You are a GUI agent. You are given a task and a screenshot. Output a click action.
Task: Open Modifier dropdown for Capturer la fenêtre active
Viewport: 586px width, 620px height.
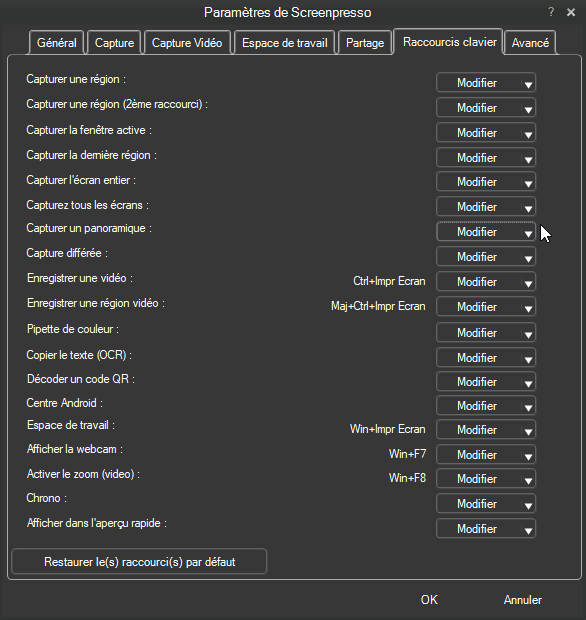click(486, 133)
